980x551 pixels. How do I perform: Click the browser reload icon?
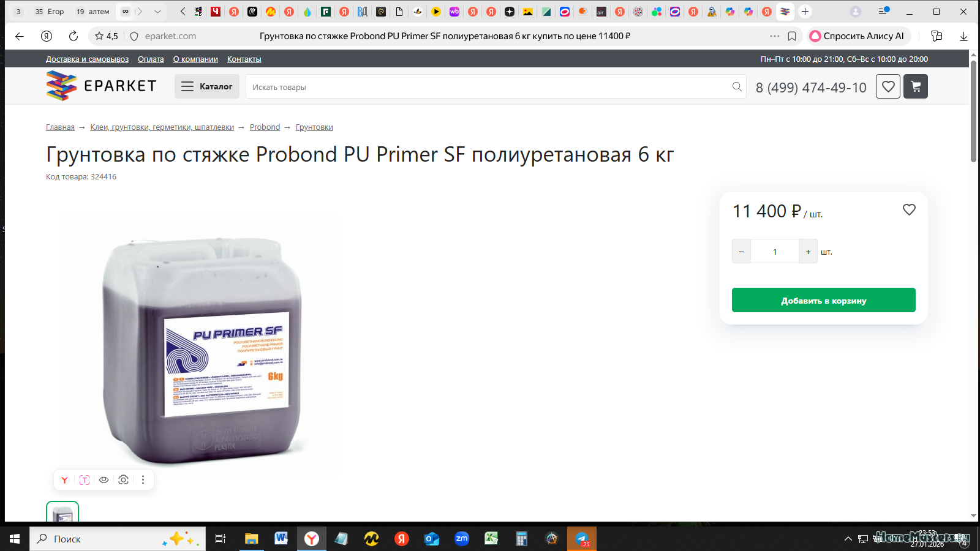click(73, 36)
